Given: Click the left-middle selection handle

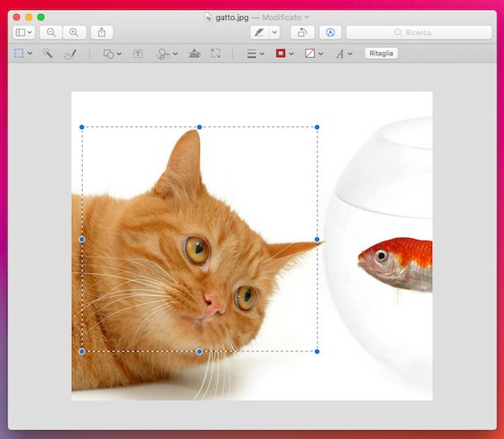Looking at the screenshot, I should 82,239.
